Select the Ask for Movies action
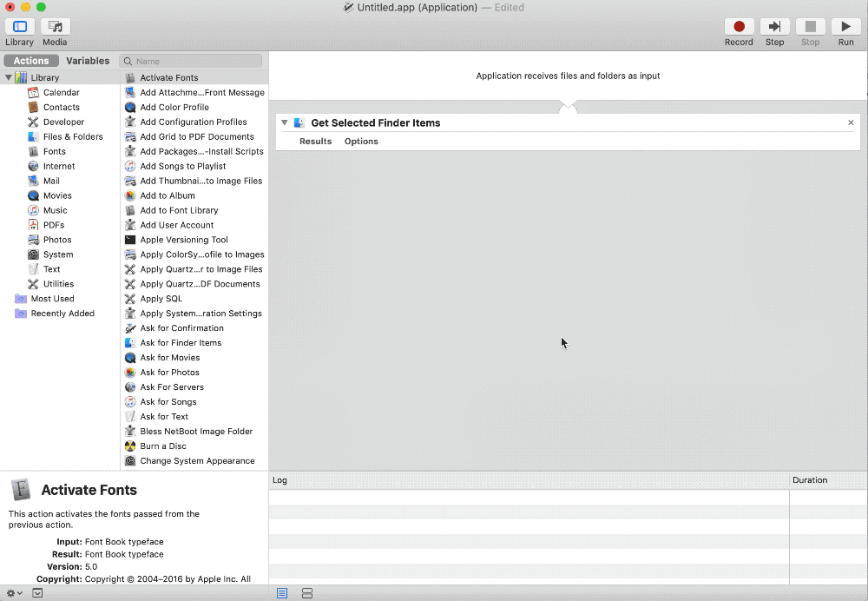Viewport: 868px width, 601px height. coord(194,358)
